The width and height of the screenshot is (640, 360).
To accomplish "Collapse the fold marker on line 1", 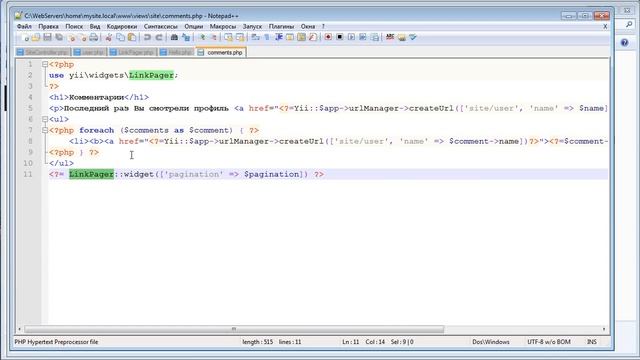I will (x=45, y=64).
